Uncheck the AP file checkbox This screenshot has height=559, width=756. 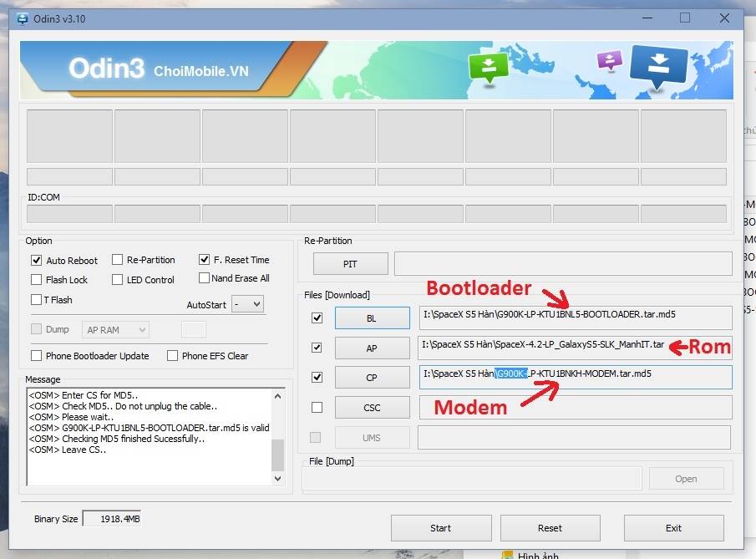(x=317, y=348)
